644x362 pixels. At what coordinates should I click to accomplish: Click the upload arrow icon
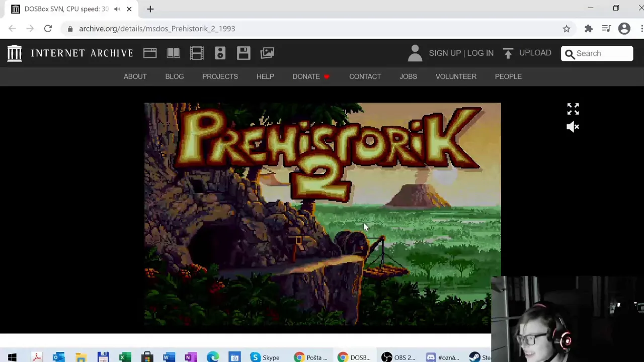(508, 53)
